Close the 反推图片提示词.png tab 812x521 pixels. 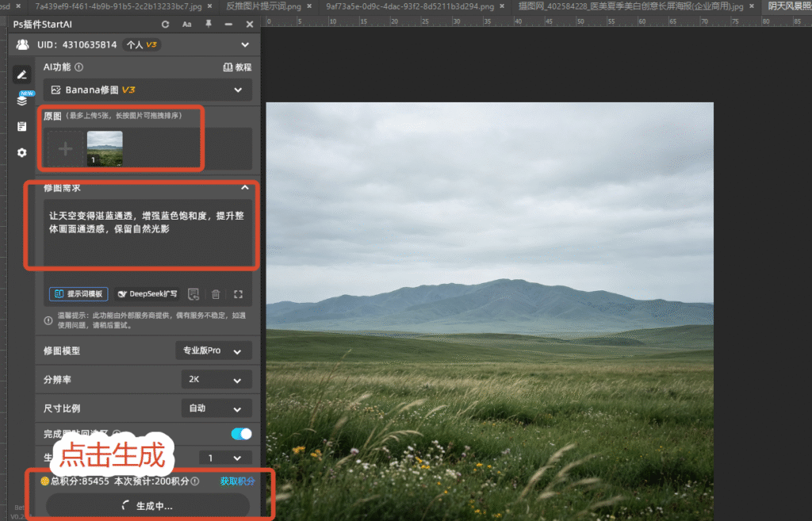click(309, 6)
